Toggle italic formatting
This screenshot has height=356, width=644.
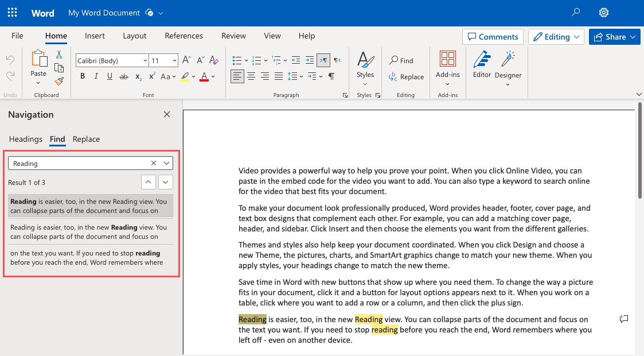tap(96, 76)
